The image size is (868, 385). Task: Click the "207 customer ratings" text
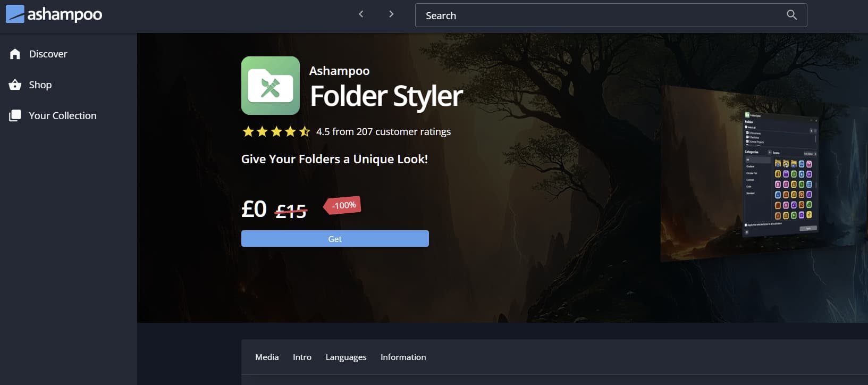tap(403, 132)
